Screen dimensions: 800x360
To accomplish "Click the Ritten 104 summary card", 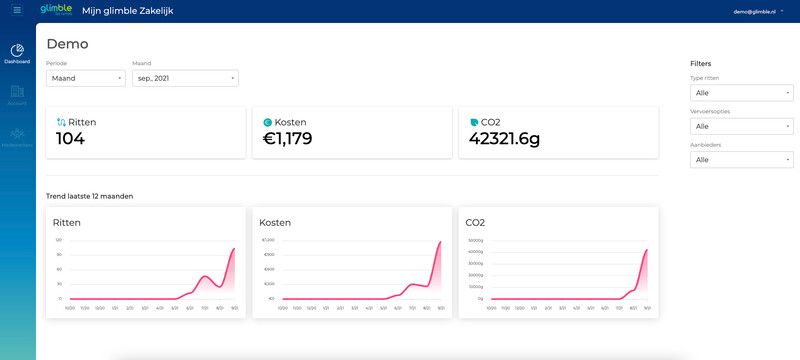I will pos(145,133).
